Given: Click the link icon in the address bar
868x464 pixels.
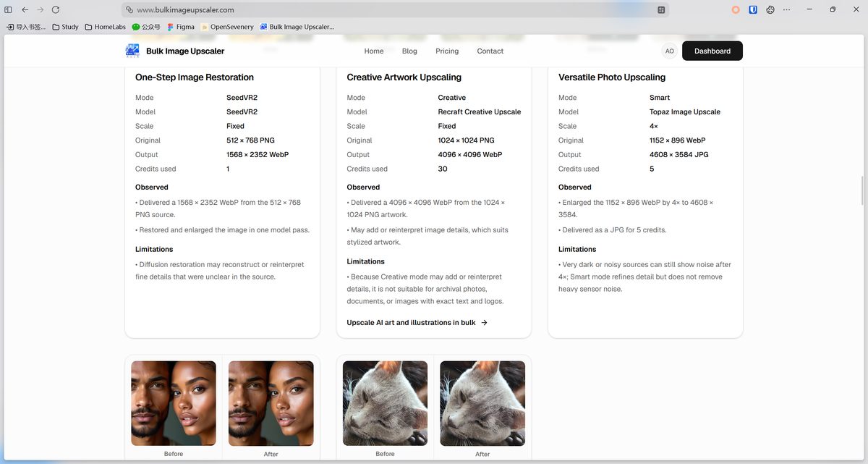Looking at the screenshot, I should 129,10.
